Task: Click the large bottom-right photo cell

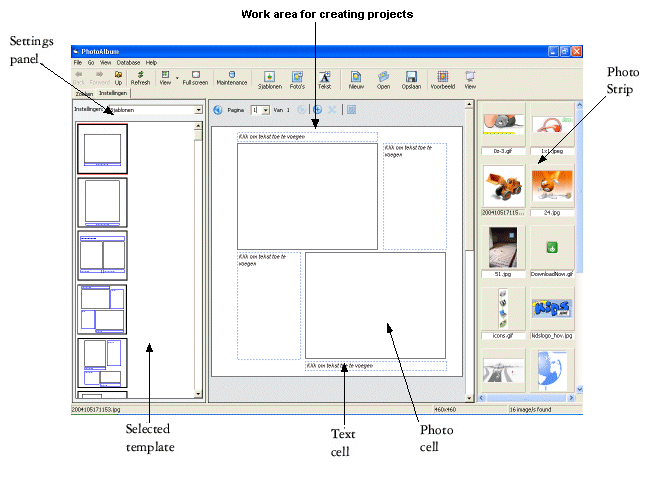Action: click(375, 304)
